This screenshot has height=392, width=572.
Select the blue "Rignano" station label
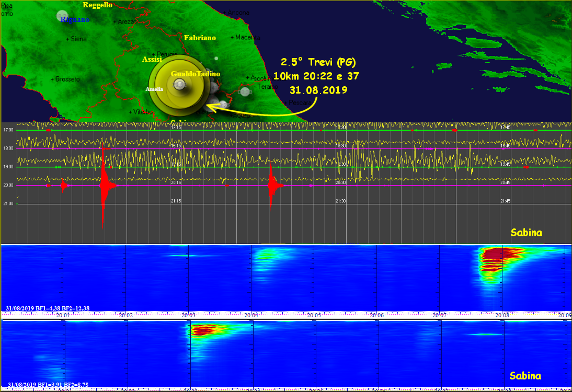tap(75, 20)
